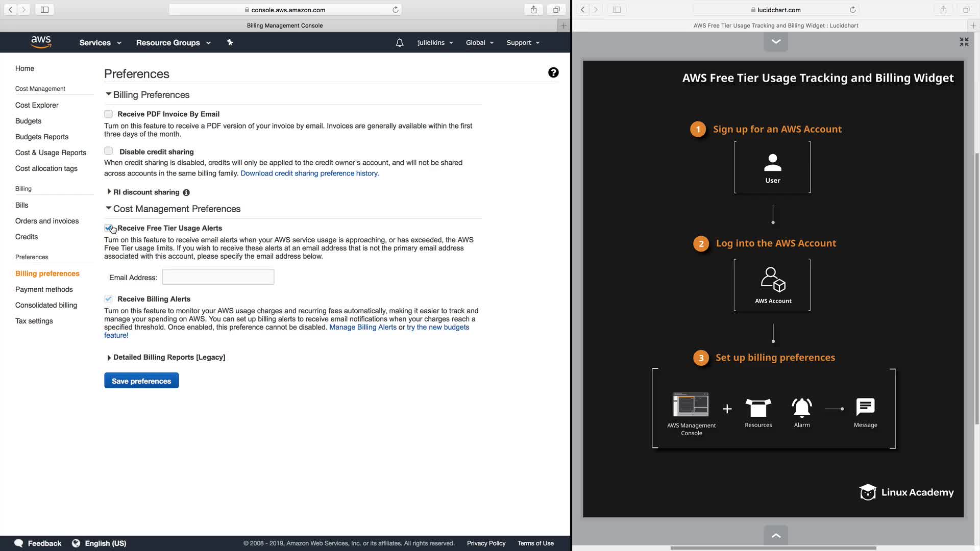Click the Safari share icon

point(533,10)
